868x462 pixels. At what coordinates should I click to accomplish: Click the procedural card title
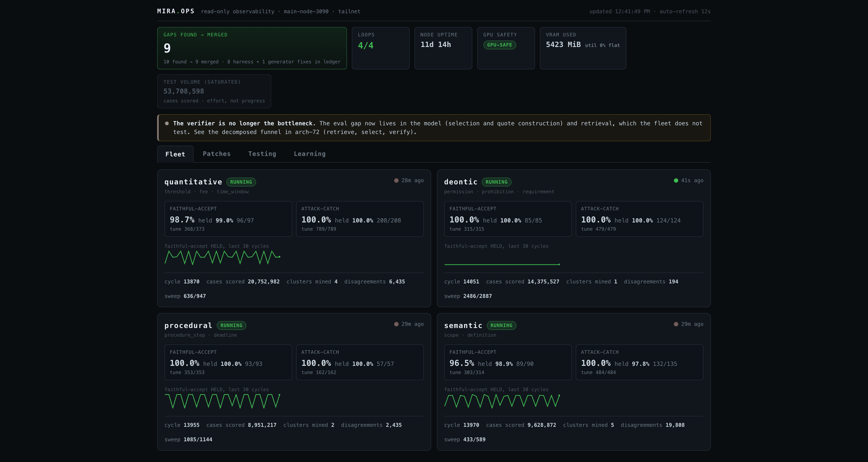(x=188, y=325)
